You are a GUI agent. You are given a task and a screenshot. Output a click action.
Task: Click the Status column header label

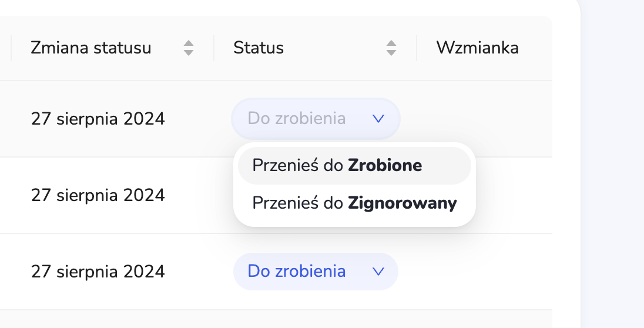(259, 48)
